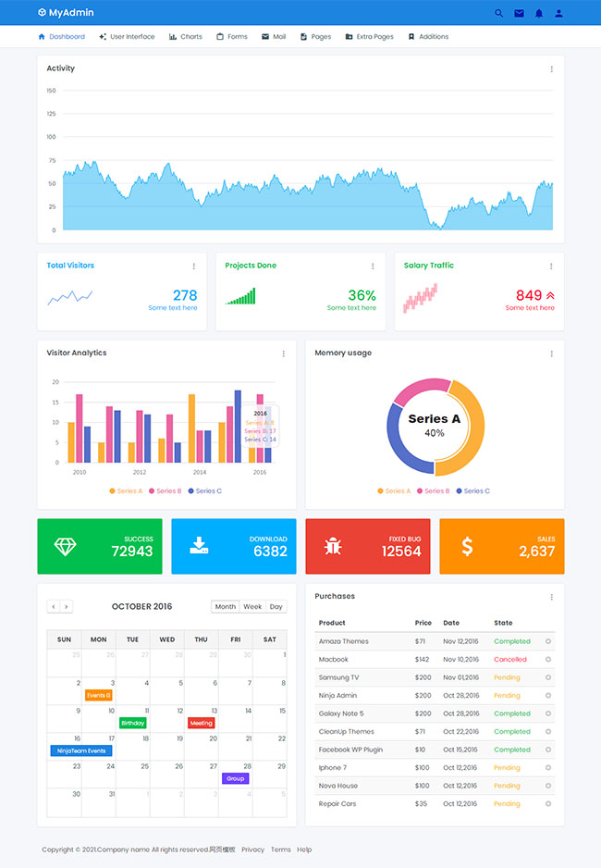This screenshot has width=601, height=868.
Task: Open notifications bell icon
Action: click(x=539, y=13)
